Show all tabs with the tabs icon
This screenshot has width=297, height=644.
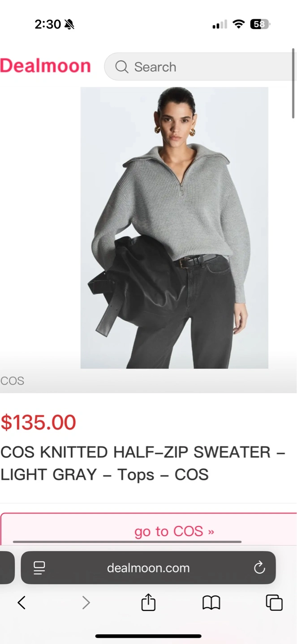(x=274, y=602)
